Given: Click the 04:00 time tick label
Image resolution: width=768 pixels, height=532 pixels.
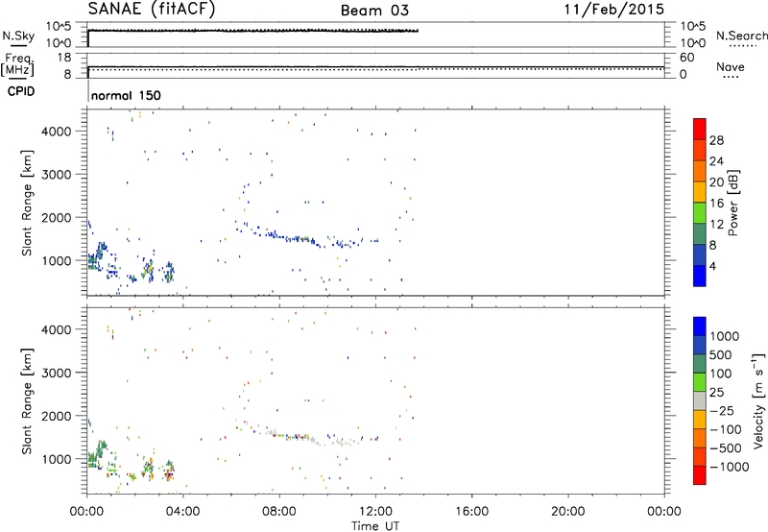Looking at the screenshot, I should tap(182, 512).
